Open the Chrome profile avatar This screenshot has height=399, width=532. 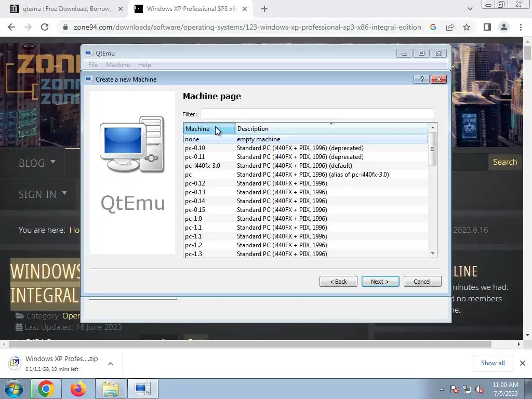pyautogui.click(x=504, y=27)
